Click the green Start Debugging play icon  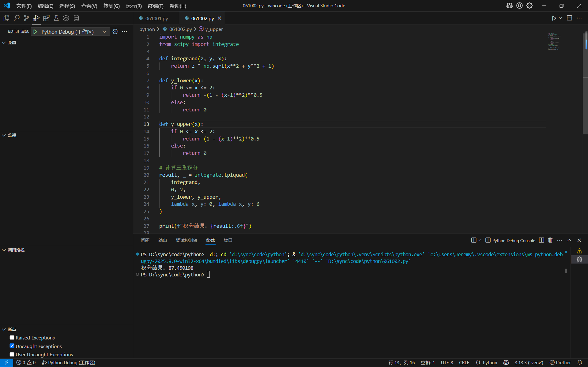pyautogui.click(x=36, y=32)
